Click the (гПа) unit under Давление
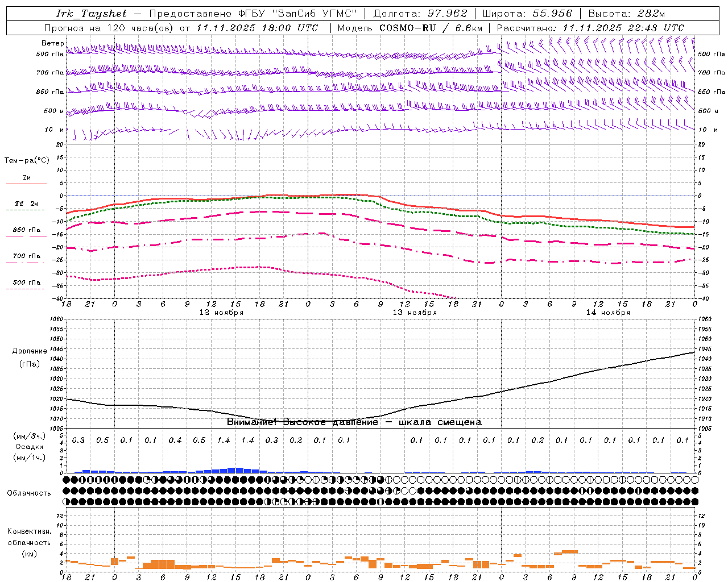This screenshot has width=728, height=582. 30,364
